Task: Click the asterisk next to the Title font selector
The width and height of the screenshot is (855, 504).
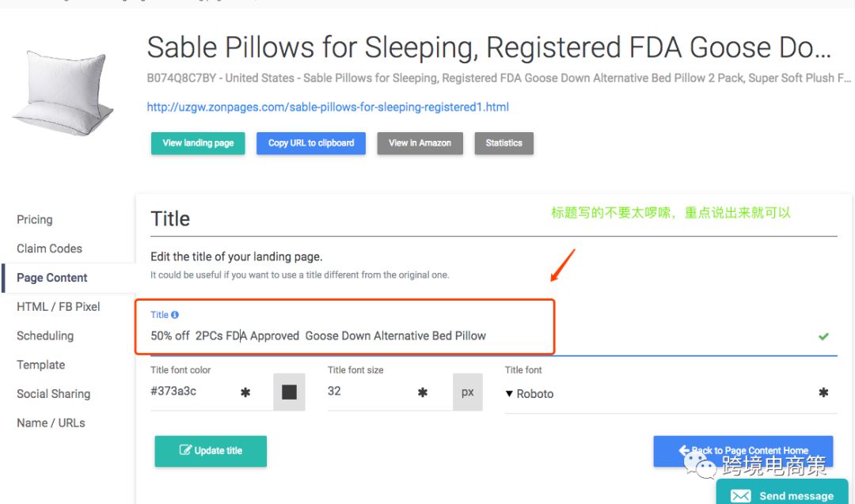Action: point(823,392)
